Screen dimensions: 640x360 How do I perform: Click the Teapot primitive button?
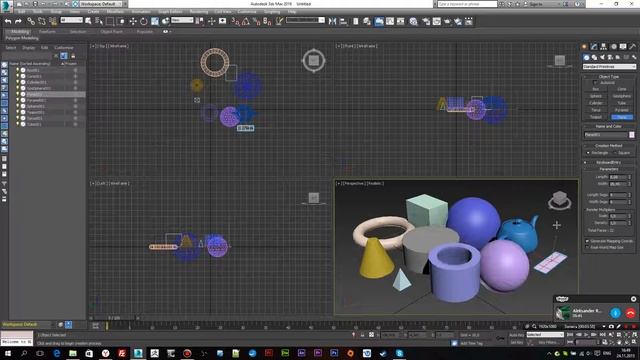(596, 117)
